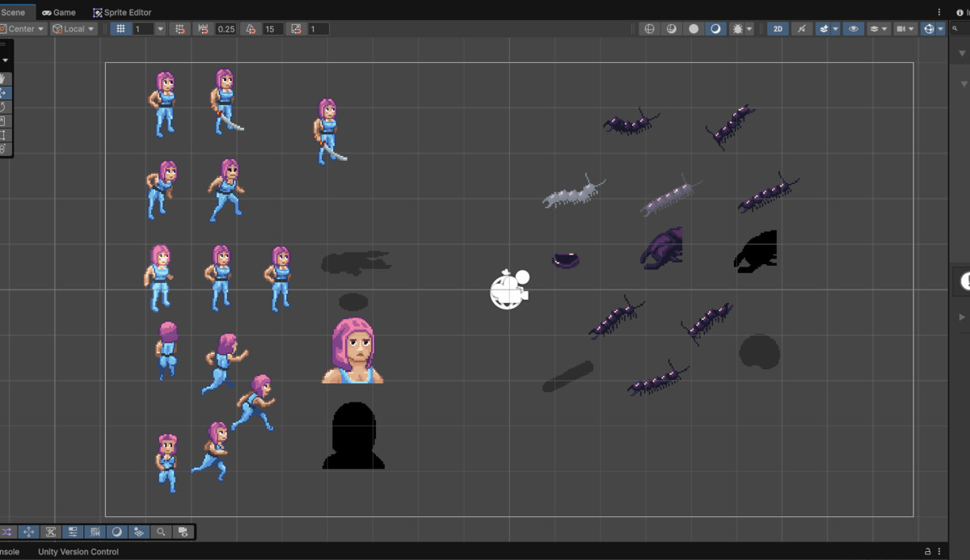Select the Rect tool in the tools overlay
This screenshot has width=970, height=560.
pos(4,135)
